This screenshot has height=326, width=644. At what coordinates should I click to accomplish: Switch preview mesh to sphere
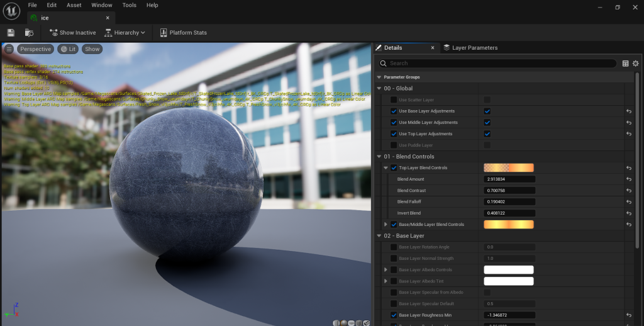click(x=344, y=323)
